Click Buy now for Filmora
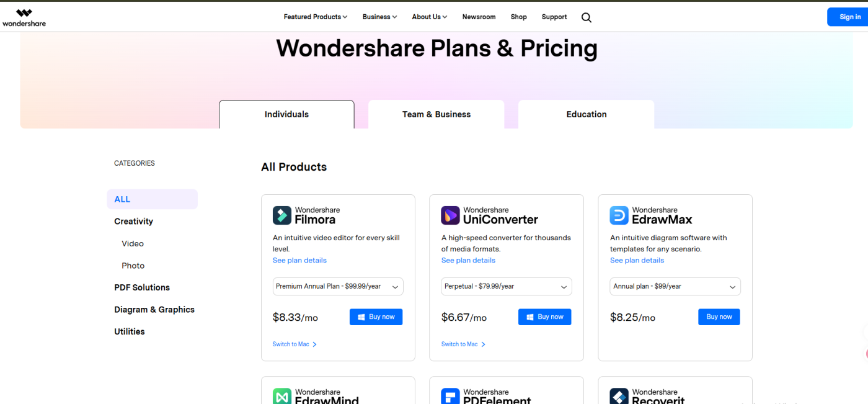Image resolution: width=868 pixels, height=404 pixels. click(376, 316)
